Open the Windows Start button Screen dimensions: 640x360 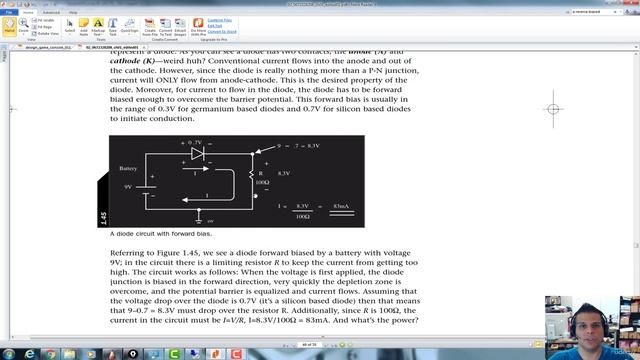click(9, 354)
